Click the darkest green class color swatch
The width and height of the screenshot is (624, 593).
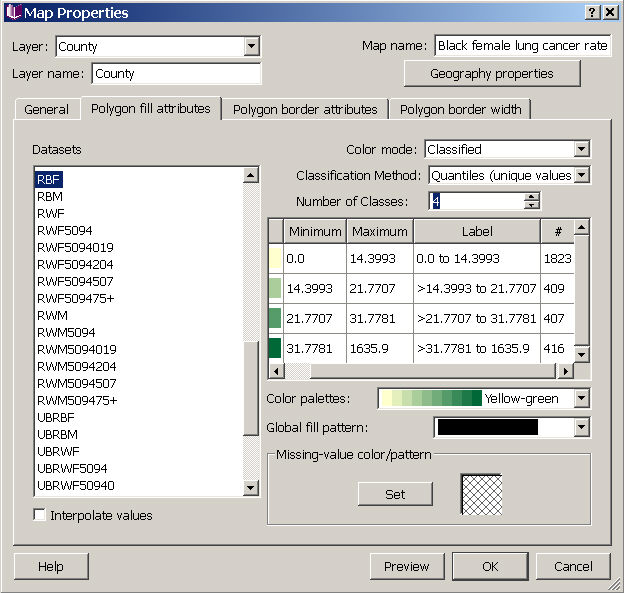(275, 349)
